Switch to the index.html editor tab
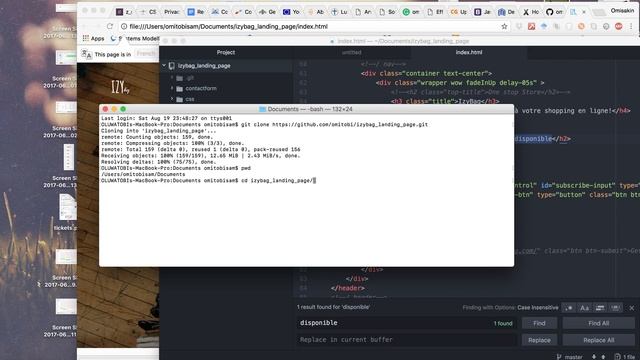 [x=469, y=52]
